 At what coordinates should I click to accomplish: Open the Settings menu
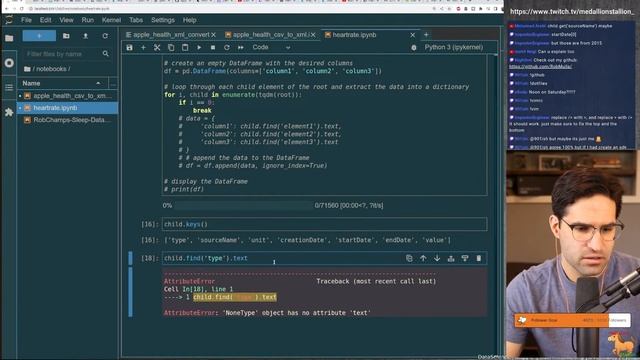click(x=162, y=20)
